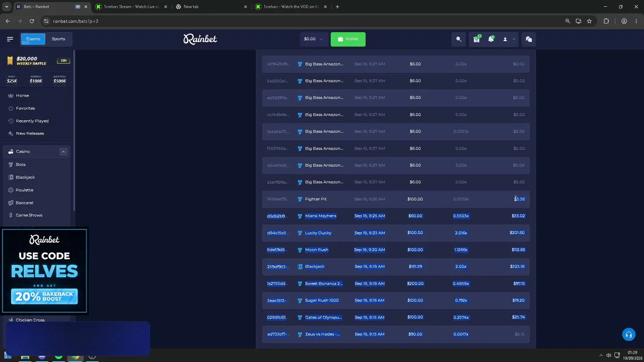Viewport: 644px width, 362px height.
Task: Click the Fighter Pit game icon
Action: 300,199
